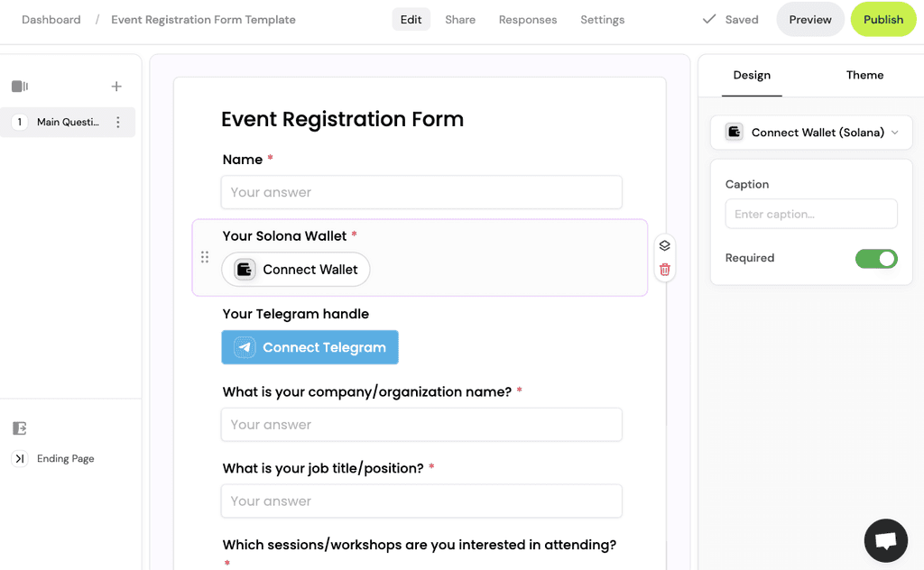The height and width of the screenshot is (570, 924).
Task: Open the chat support bubble
Action: click(x=885, y=539)
